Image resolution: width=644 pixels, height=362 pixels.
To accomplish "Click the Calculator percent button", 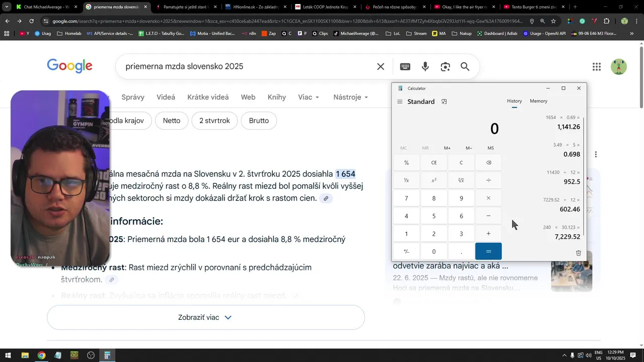I will coord(407,162).
